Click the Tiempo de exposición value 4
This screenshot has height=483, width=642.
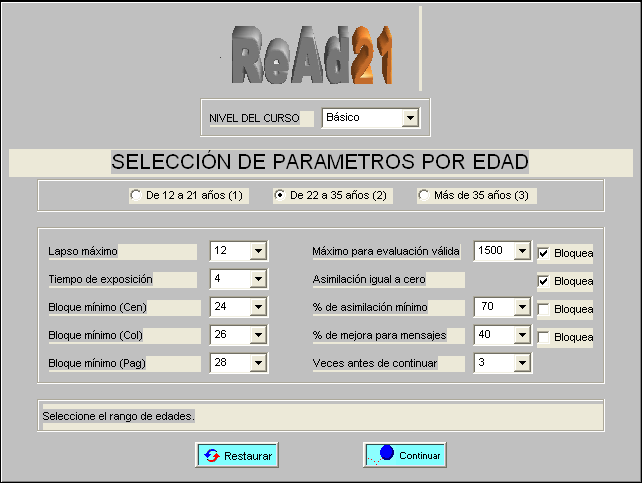click(x=217, y=278)
